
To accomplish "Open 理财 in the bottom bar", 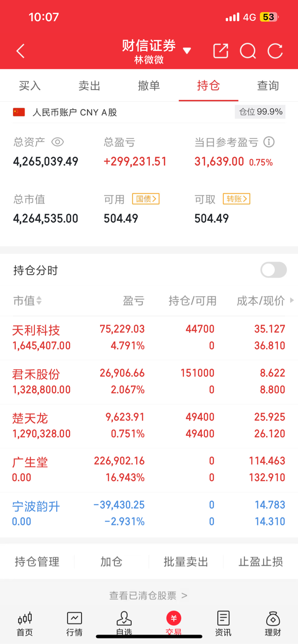I will point(273,623).
